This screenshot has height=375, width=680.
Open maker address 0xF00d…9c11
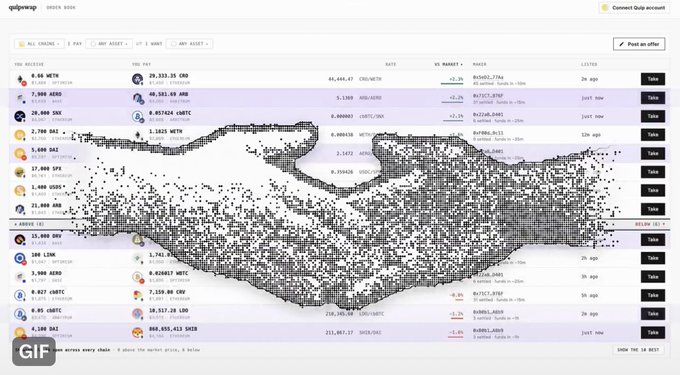[488, 133]
